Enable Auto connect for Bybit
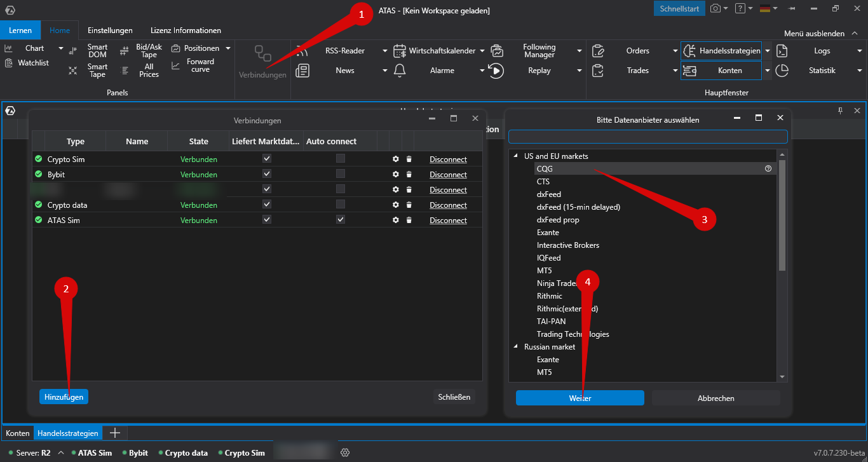Screen dimensions: 868x462 pos(341,173)
